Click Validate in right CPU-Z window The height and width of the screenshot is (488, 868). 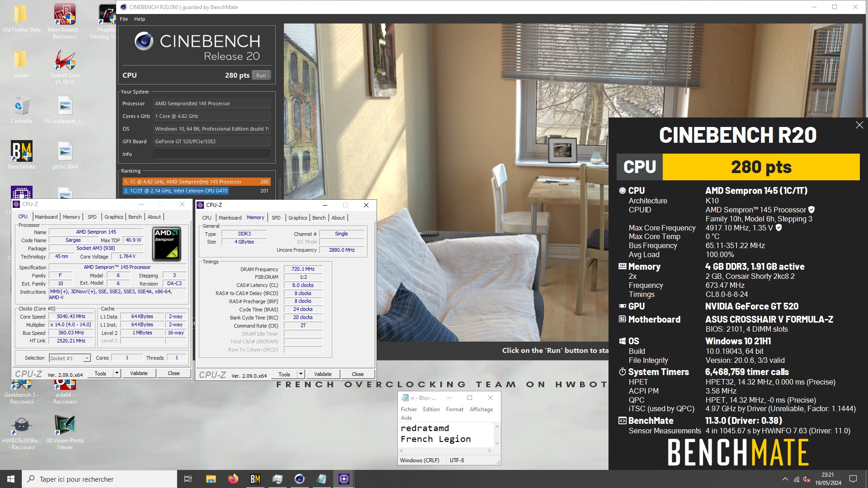(x=323, y=375)
